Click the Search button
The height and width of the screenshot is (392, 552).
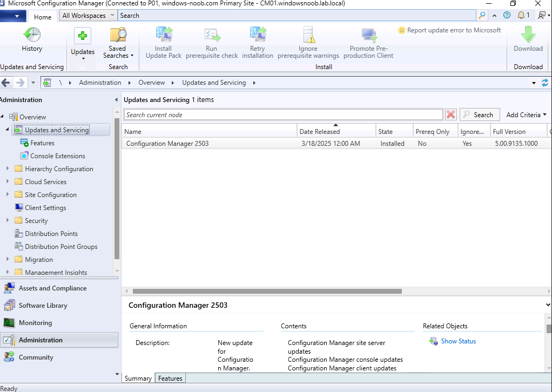pyautogui.click(x=480, y=114)
